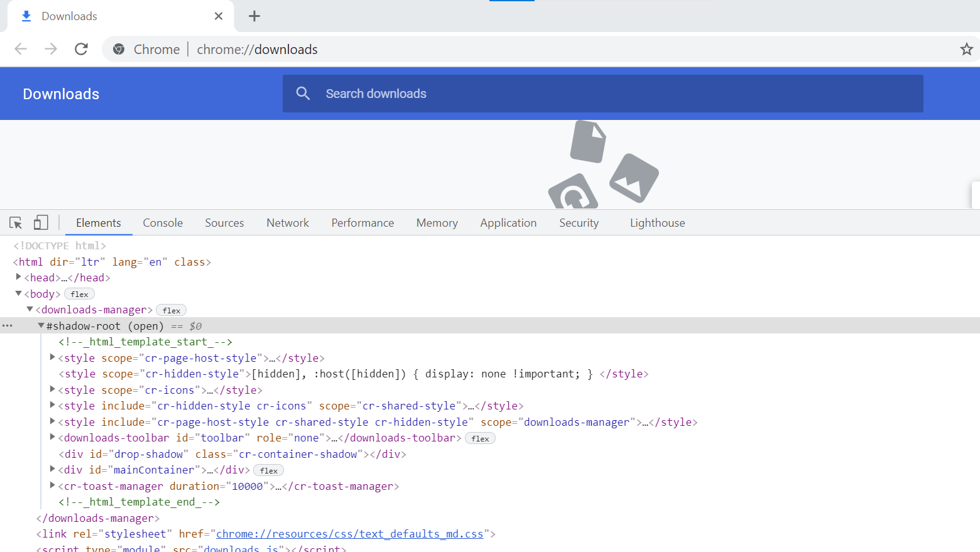The width and height of the screenshot is (980, 552).
Task: Activate the element inspector tool
Action: click(x=16, y=223)
